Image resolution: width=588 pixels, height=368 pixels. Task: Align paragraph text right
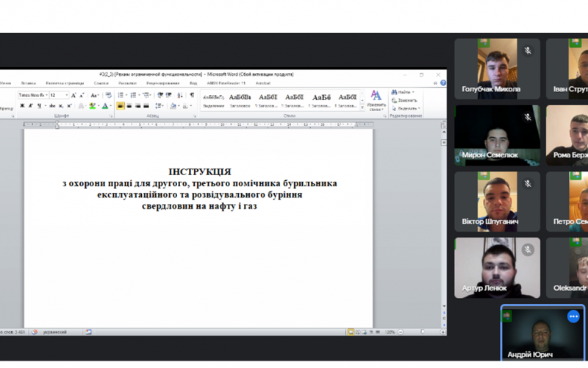point(138,106)
